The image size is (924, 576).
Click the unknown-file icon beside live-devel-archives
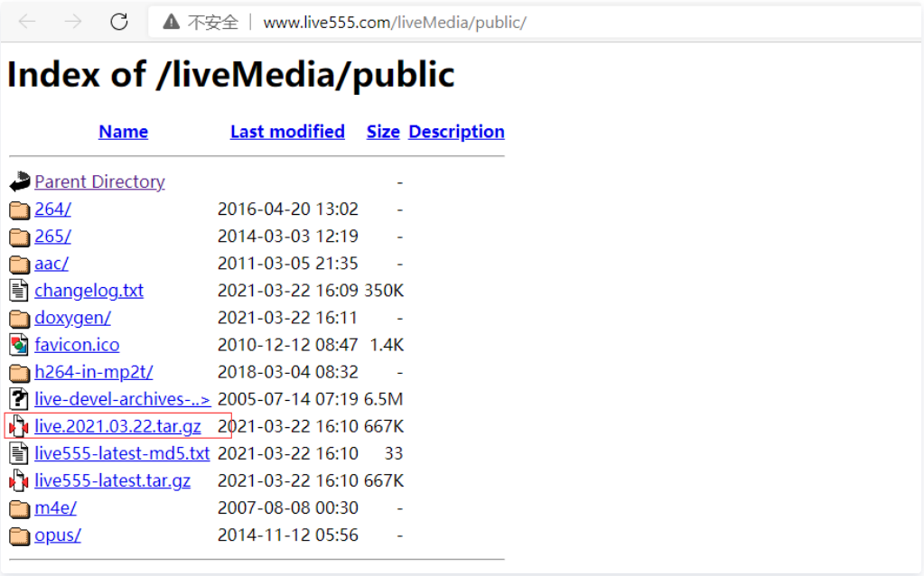tap(19, 399)
